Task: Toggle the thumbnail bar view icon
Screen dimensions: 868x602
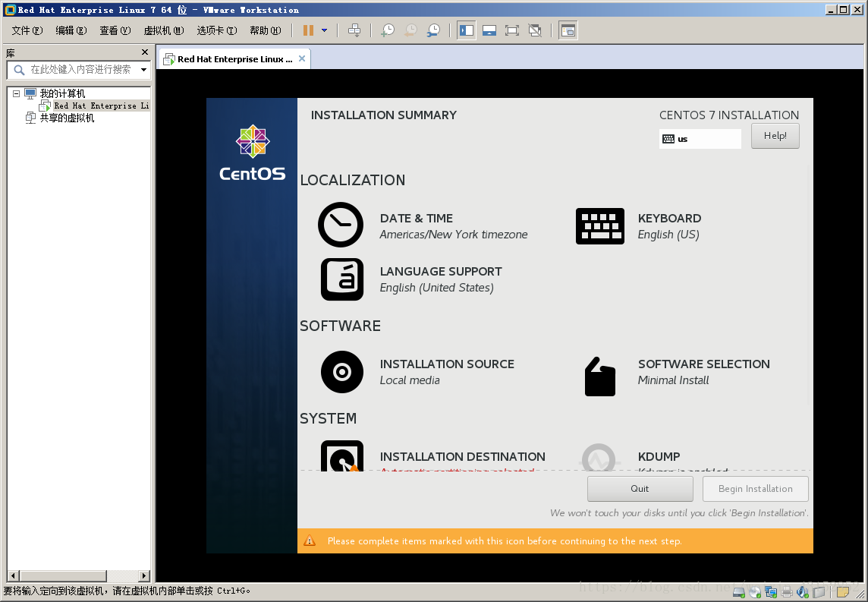Action: (489, 30)
